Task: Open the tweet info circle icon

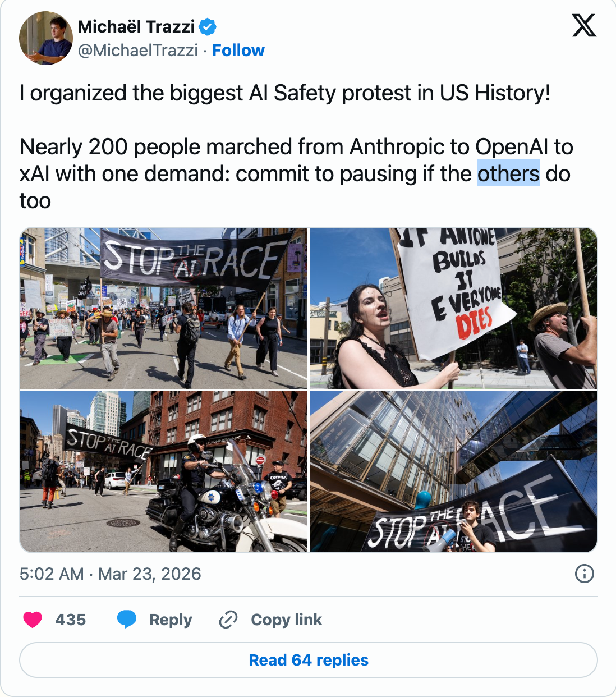Action: [x=585, y=574]
